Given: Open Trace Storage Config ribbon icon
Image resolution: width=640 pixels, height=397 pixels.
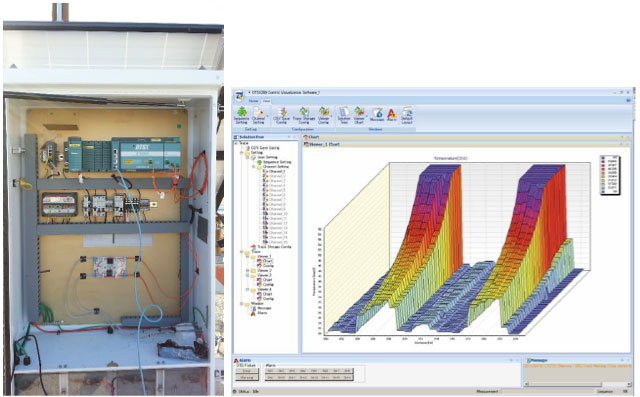Looking at the screenshot, I should coord(304,115).
